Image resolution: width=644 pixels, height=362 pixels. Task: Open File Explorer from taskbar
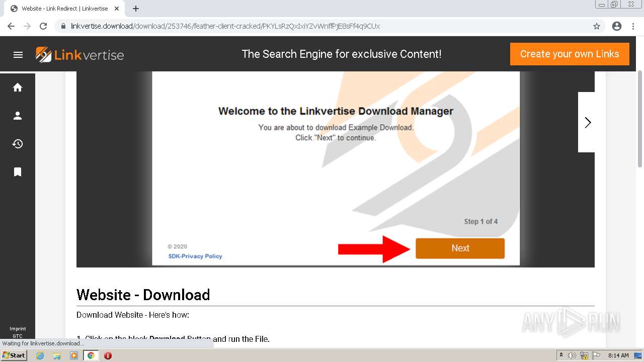[57, 355]
